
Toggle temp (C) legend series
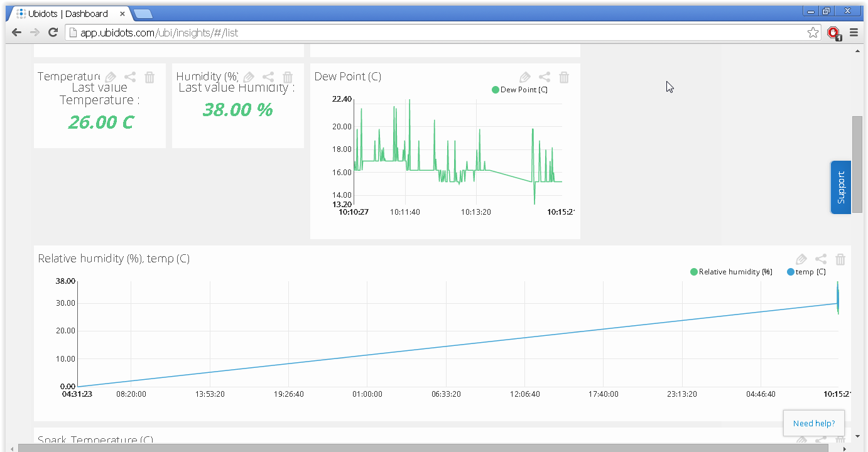[x=806, y=272]
